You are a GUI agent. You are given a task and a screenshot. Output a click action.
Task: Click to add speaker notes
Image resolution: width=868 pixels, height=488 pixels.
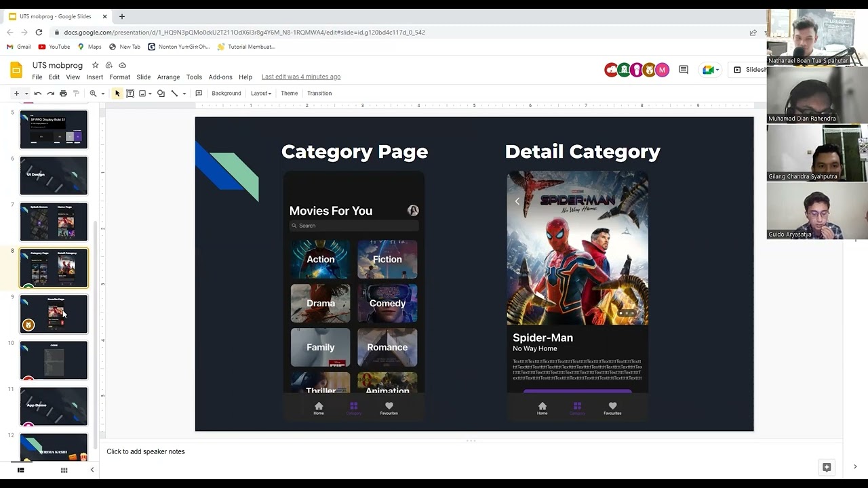pyautogui.click(x=145, y=451)
